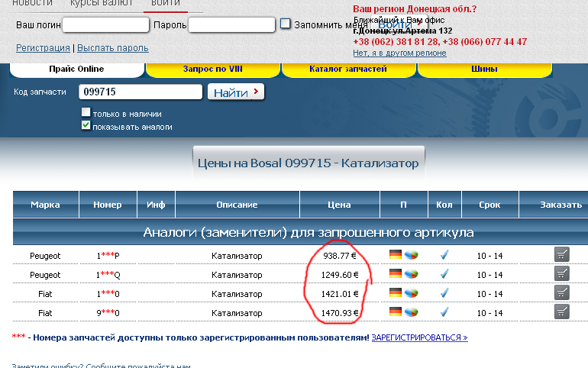The width and height of the screenshot is (588, 368).
Task: Add Fiat 1470.93 € item to cart
Action: pyautogui.click(x=562, y=312)
